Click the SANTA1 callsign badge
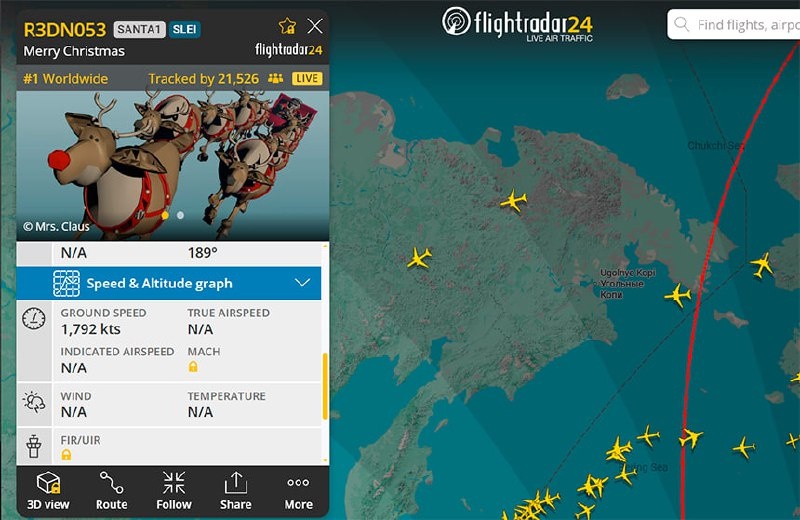800x520 pixels. coord(139,30)
